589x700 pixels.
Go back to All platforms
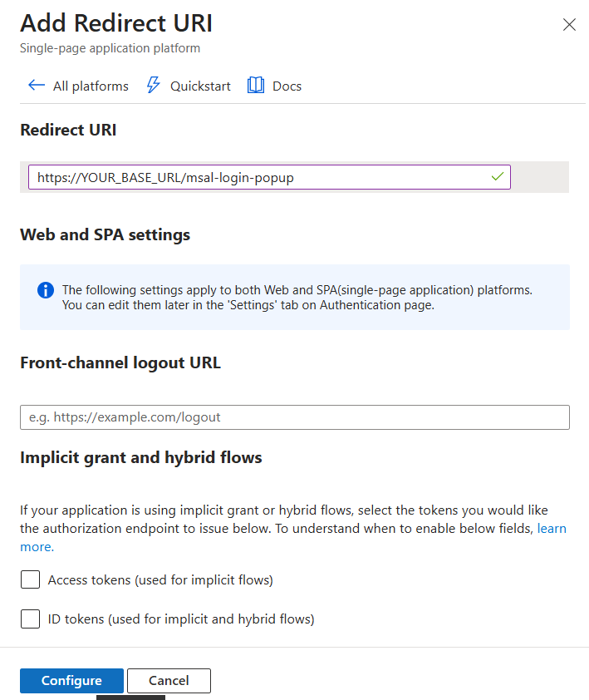coord(91,86)
